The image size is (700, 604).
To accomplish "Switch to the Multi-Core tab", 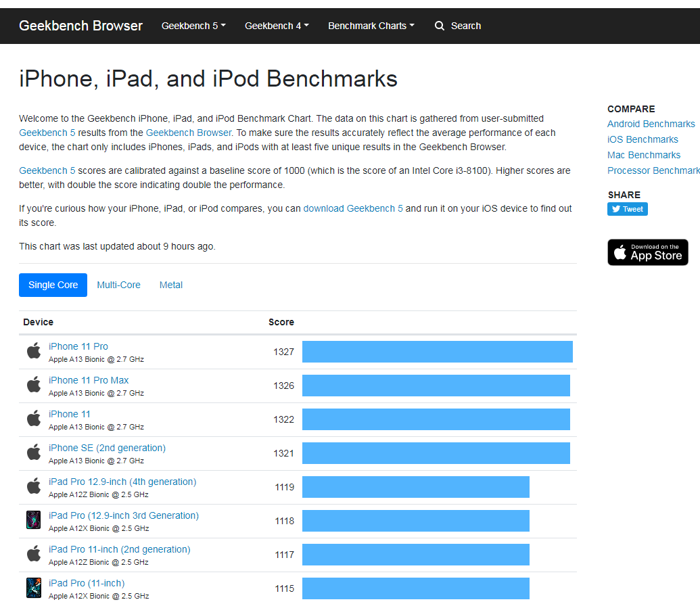I will click(118, 285).
